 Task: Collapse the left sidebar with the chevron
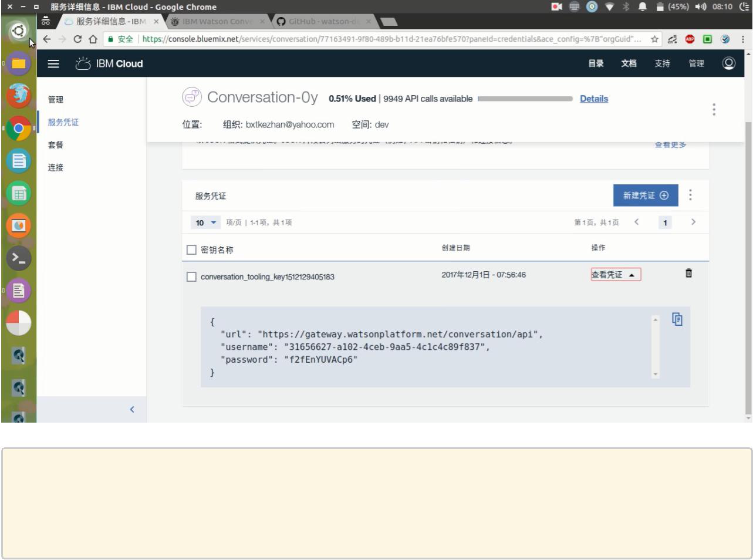point(132,409)
